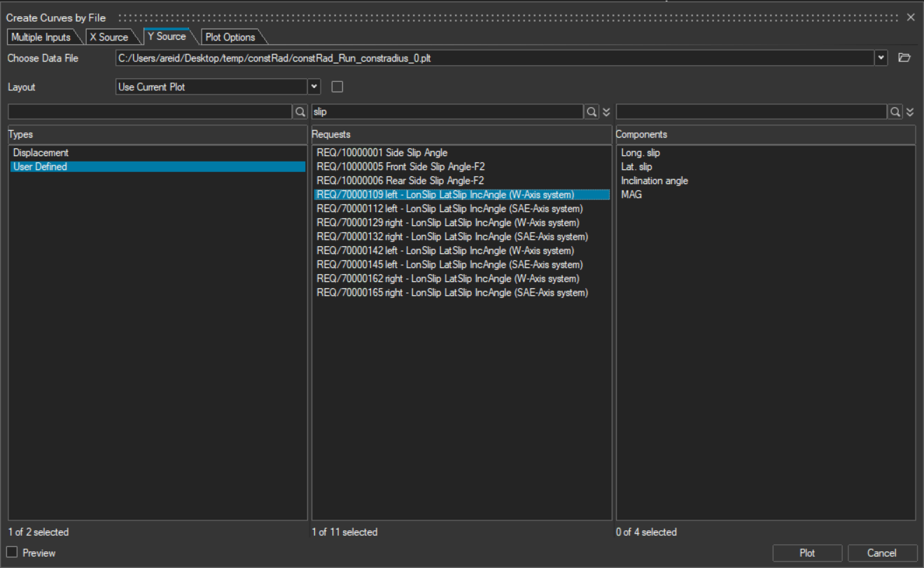Select REQ/70000132 right SAE-Axis system request
Screen dimensions: 924x568
[462, 236]
